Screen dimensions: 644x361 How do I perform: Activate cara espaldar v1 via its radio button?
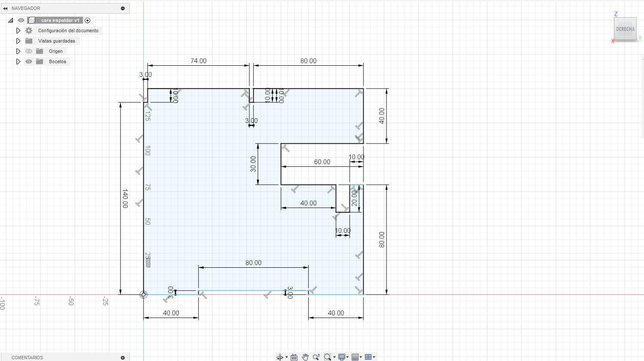click(88, 20)
